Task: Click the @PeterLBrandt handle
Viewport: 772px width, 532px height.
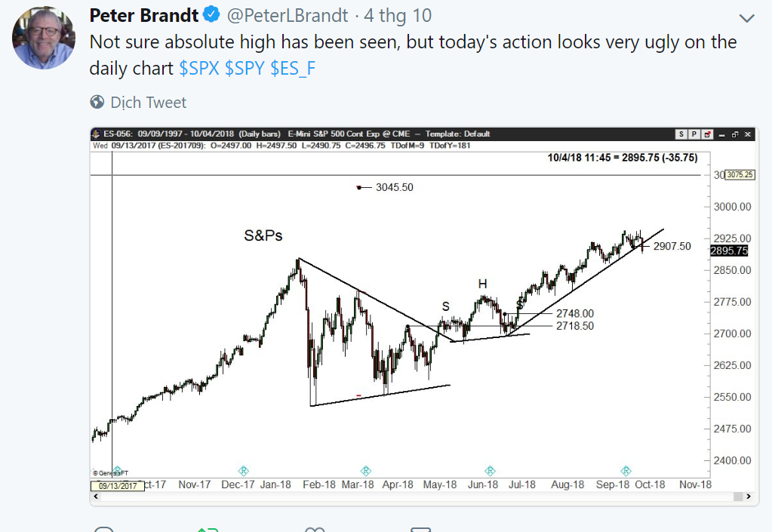Action: pos(290,16)
